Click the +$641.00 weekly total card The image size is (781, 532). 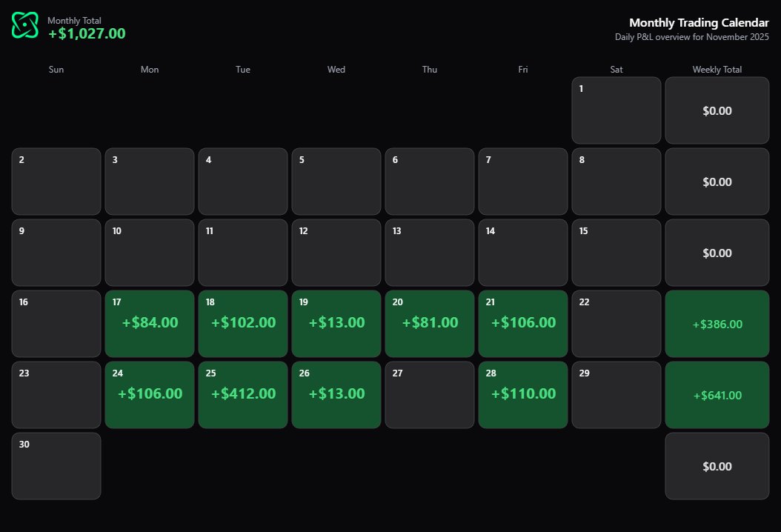717,395
